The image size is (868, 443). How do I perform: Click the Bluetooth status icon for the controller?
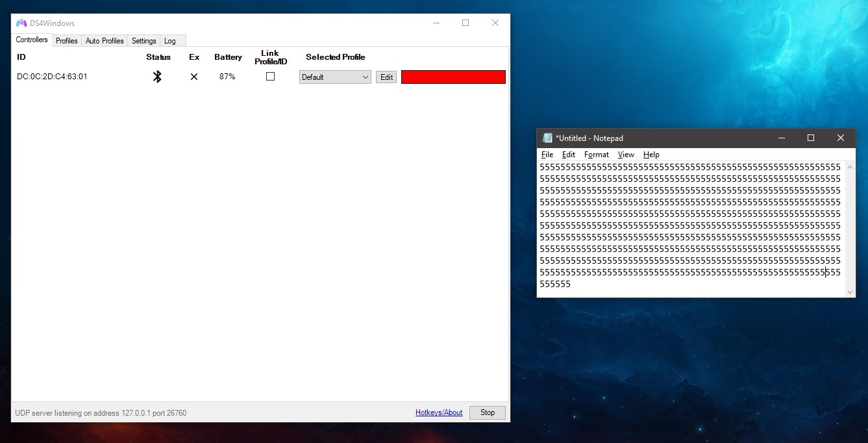pyautogui.click(x=157, y=77)
